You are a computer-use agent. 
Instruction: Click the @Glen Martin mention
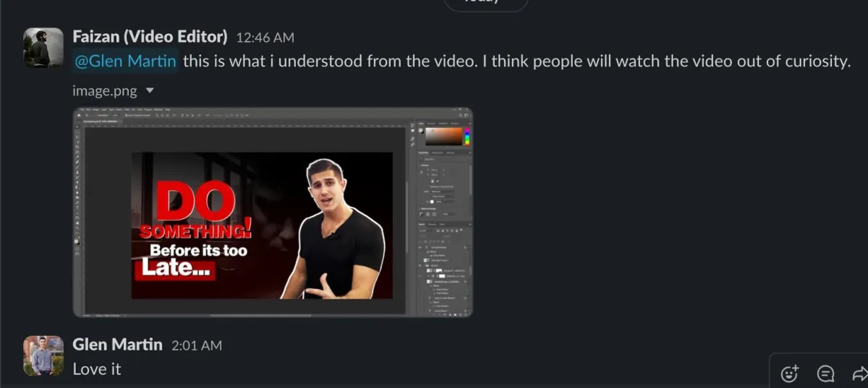(x=126, y=61)
